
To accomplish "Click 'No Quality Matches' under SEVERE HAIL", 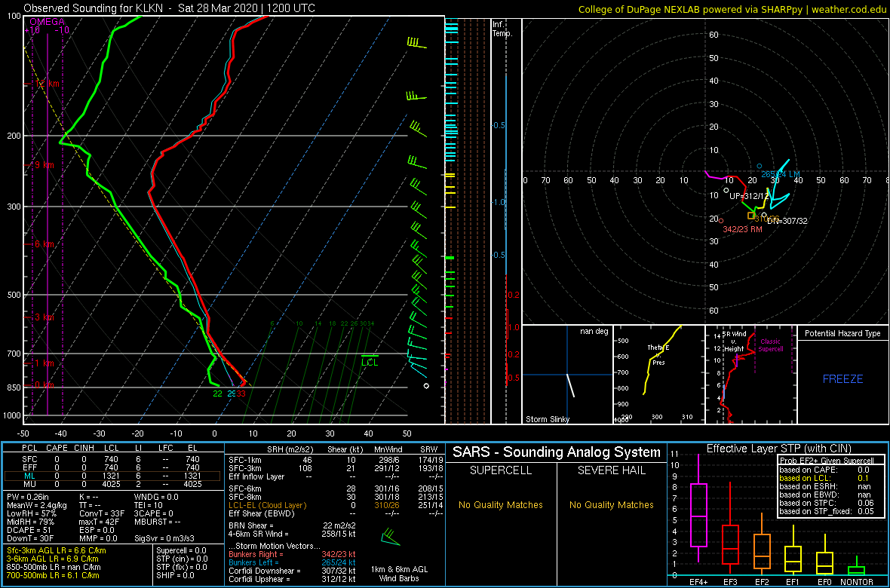I will pos(611,504).
